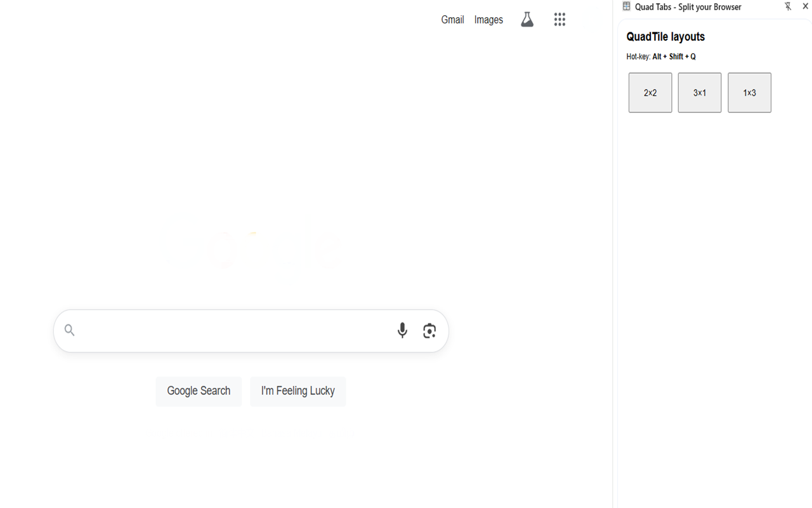Click I'm Feeling Lucky
Image resolution: width=812 pixels, height=508 pixels.
coord(298,391)
